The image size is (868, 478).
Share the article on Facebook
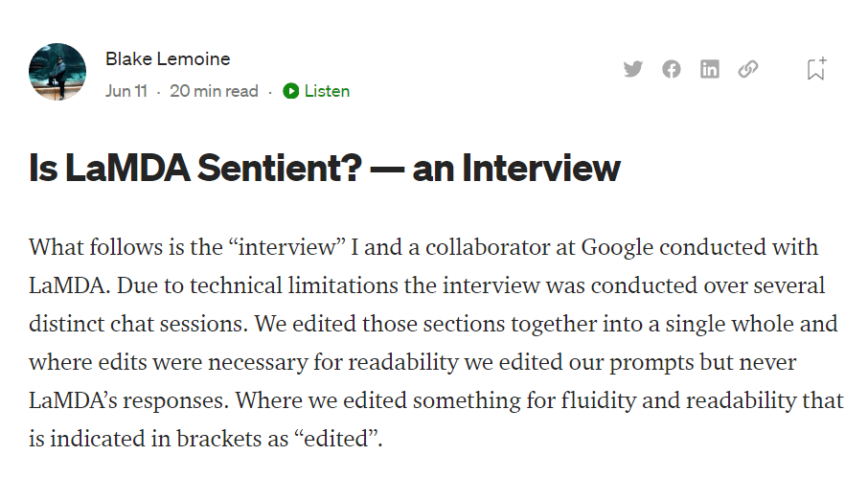click(671, 69)
